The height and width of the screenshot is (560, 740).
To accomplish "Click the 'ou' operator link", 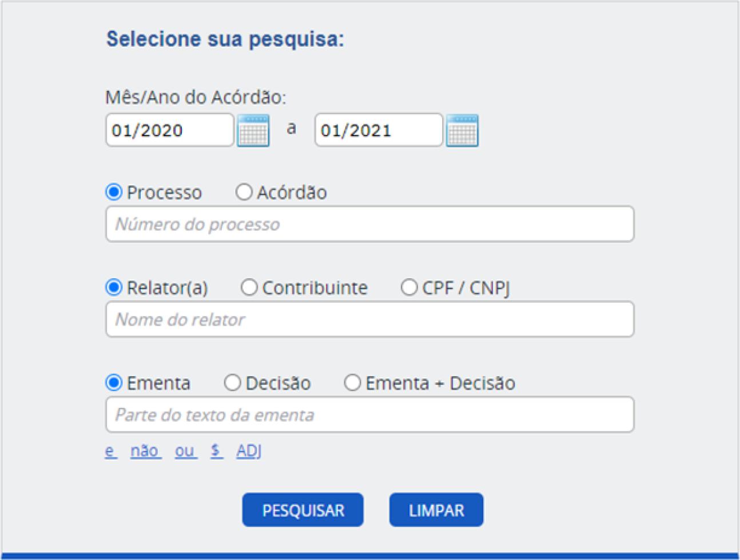I will coord(185,451).
